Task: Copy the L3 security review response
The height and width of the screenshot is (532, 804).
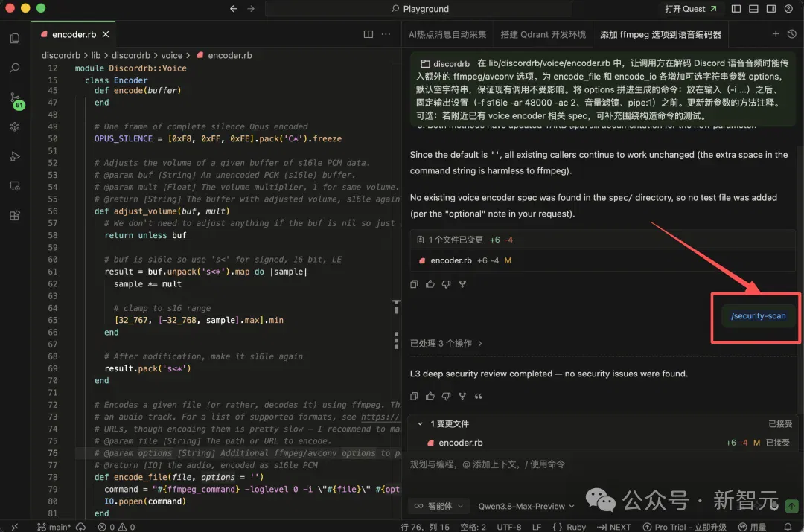Action: coord(414,396)
